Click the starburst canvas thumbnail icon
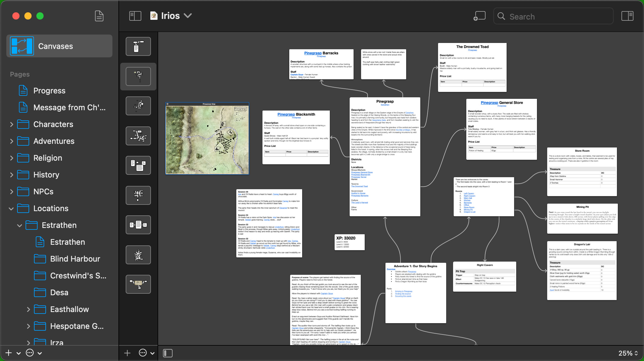The width and height of the screenshot is (644, 361). click(x=138, y=255)
